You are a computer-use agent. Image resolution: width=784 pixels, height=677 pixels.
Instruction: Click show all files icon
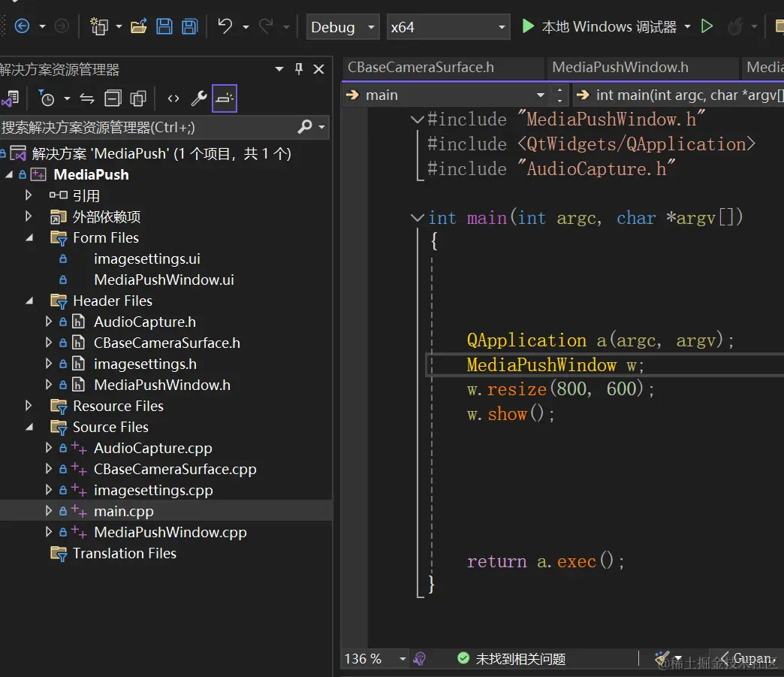click(138, 98)
